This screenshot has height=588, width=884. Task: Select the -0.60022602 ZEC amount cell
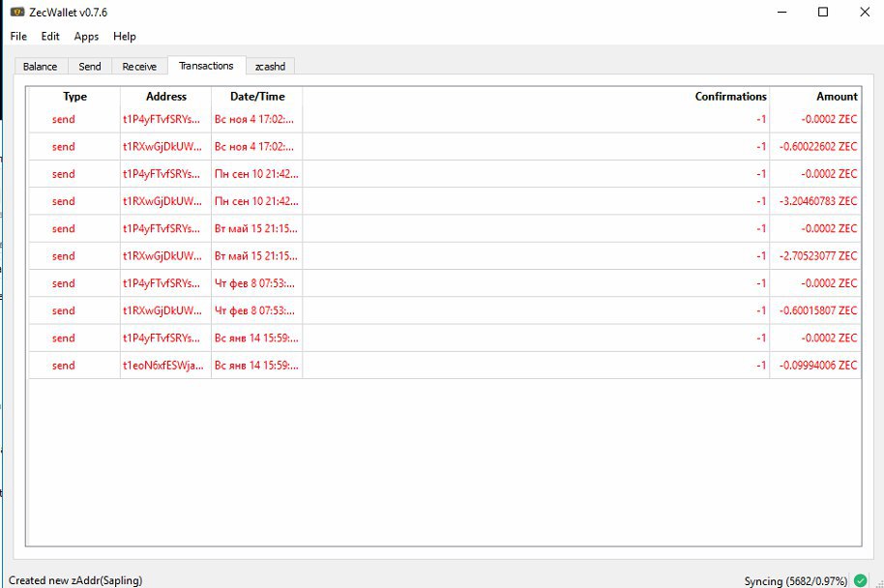[815, 147]
